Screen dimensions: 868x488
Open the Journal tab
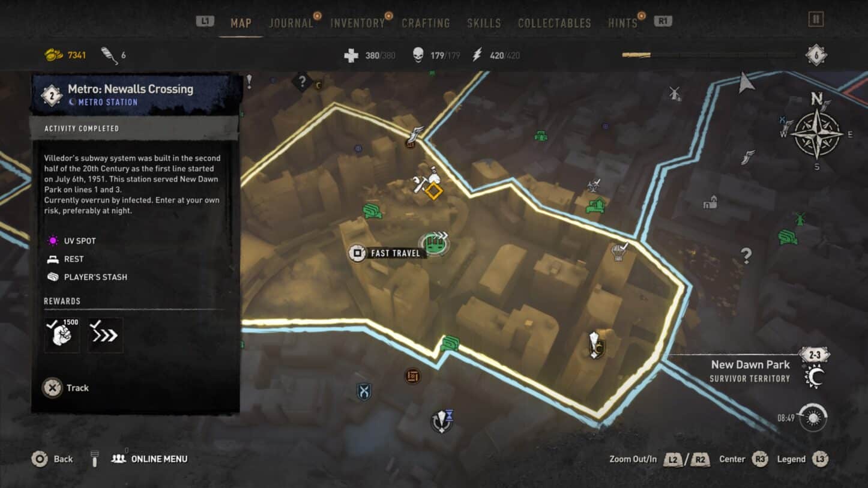pyautogui.click(x=291, y=23)
